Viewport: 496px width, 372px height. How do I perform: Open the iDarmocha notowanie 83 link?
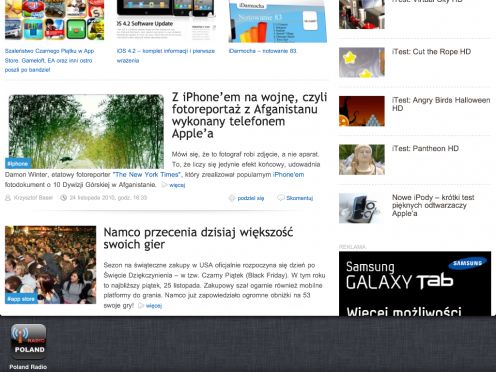262,51
